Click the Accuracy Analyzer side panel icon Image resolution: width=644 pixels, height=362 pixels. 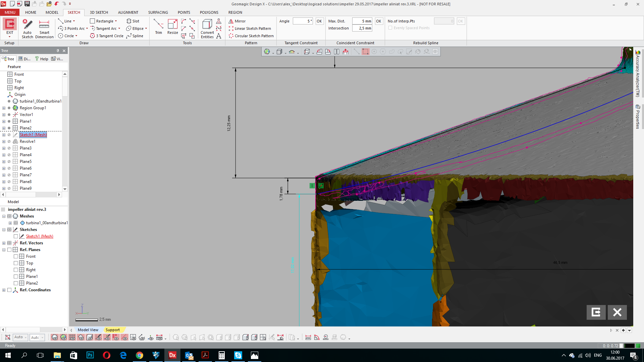click(x=638, y=52)
